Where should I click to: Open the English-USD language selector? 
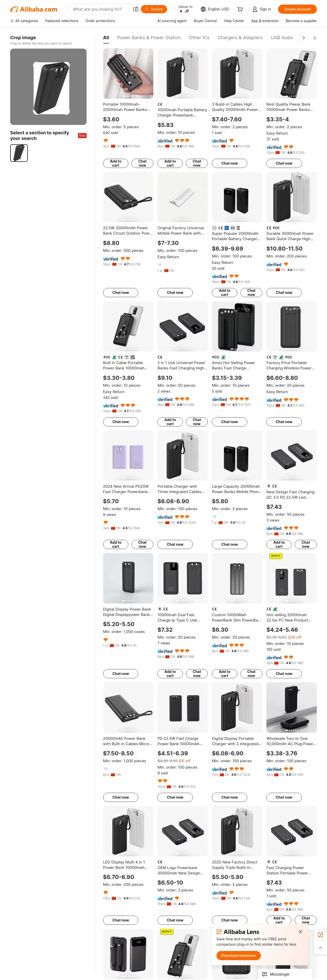215,9
